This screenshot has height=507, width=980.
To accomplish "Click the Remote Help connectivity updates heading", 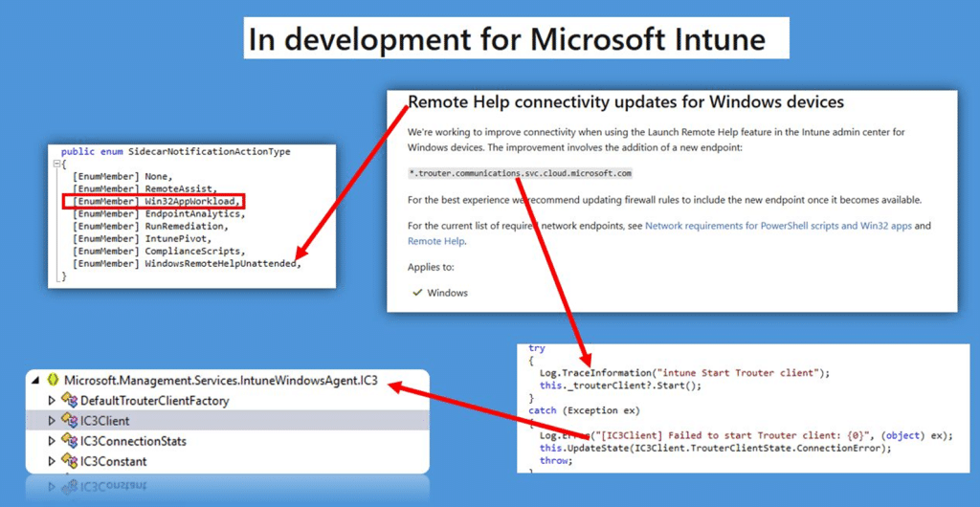I will pos(625,101).
